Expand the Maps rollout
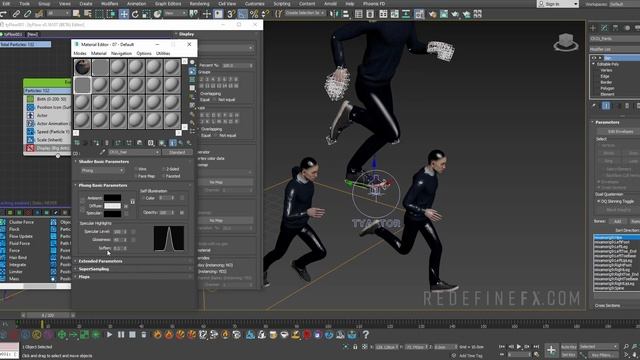The image size is (640, 360). [x=84, y=277]
